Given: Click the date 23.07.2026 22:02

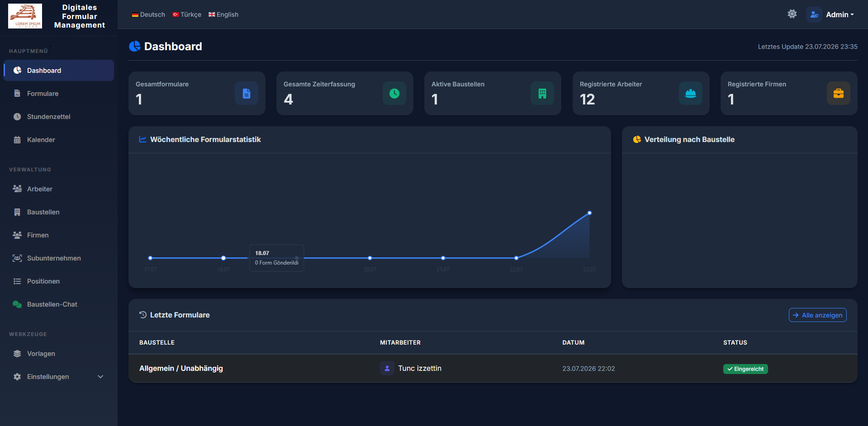Looking at the screenshot, I should 588,369.
